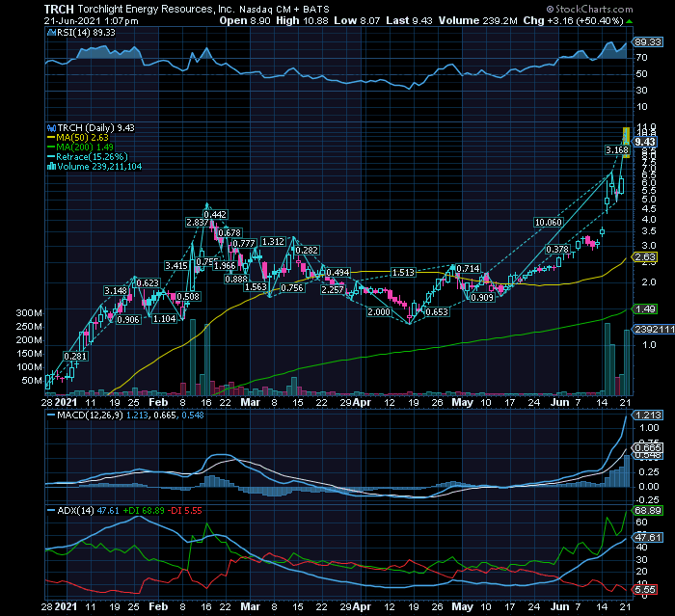Click the 0.909 retrace label
The height and width of the screenshot is (616, 675).
(x=482, y=297)
